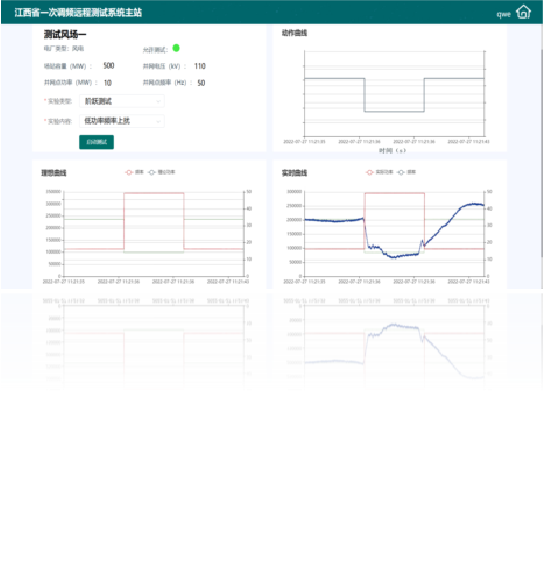Toggle theoretical power legend in ideal curve
The height and width of the screenshot is (583, 544).
(162, 172)
